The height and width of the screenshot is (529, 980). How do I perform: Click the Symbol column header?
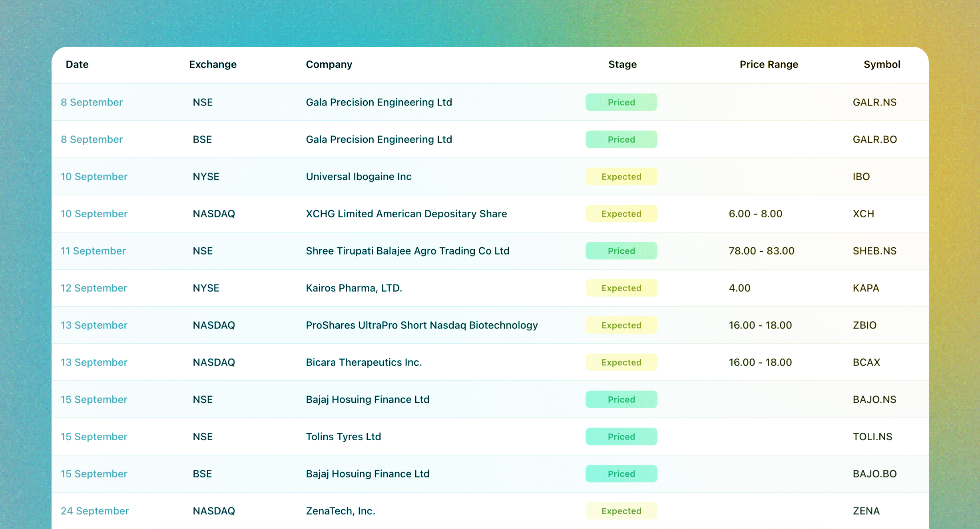pyautogui.click(x=882, y=64)
